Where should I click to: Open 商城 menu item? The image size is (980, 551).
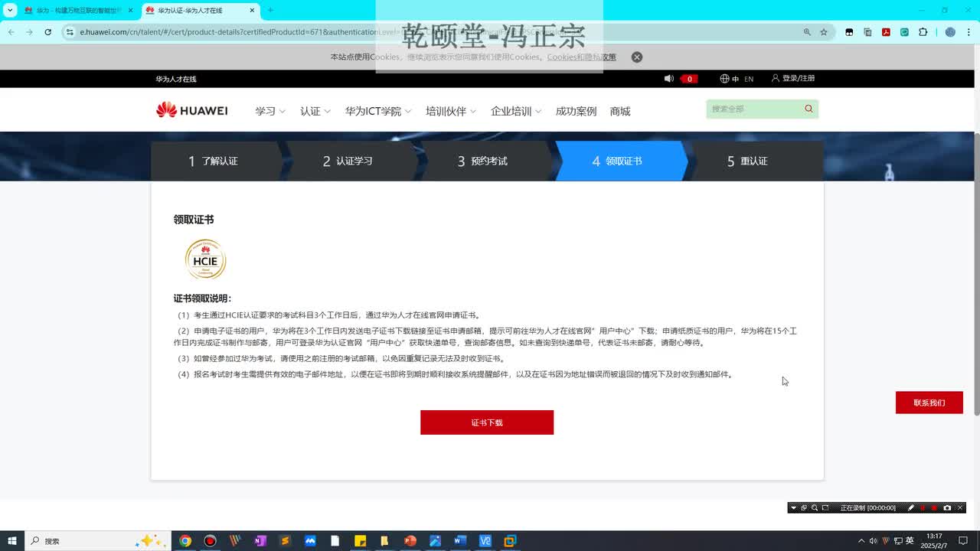(620, 111)
